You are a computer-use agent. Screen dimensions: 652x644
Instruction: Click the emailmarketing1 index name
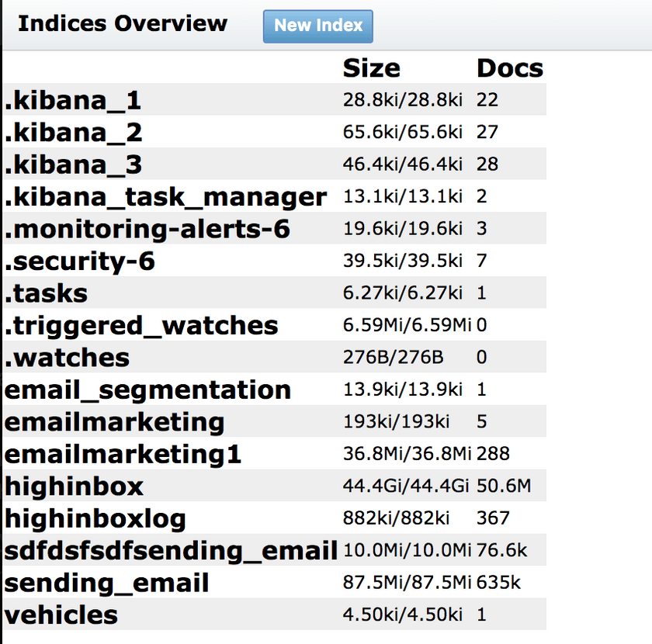tap(123, 454)
